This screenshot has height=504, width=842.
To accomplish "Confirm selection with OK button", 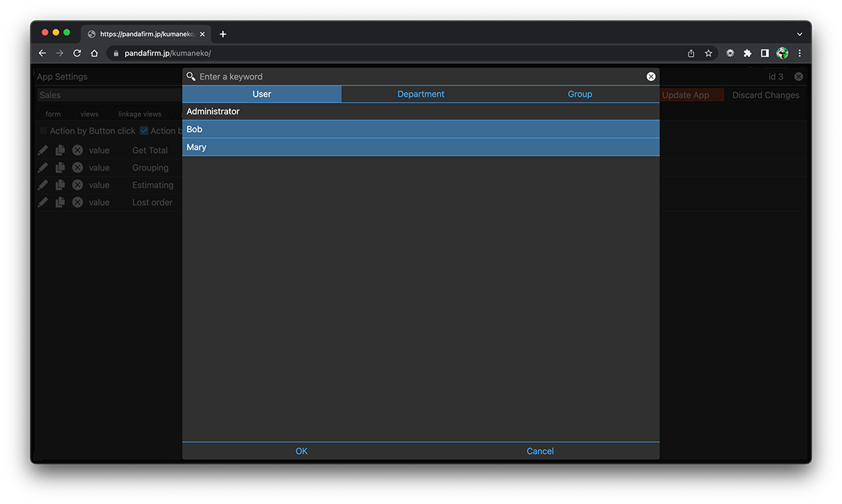I will [301, 451].
